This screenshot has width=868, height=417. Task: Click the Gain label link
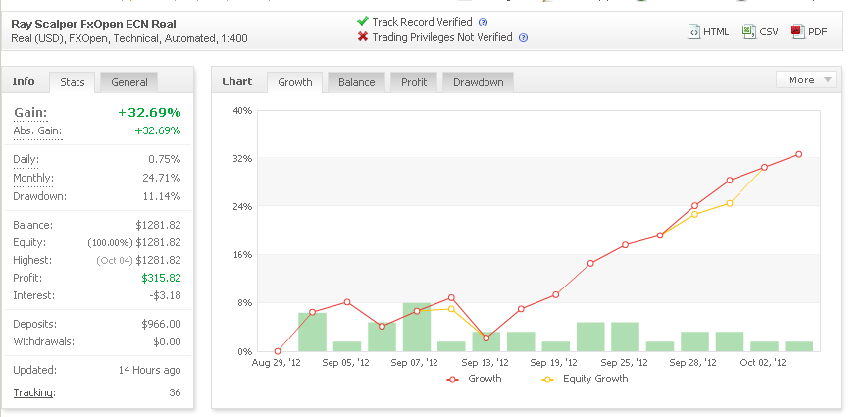tap(30, 113)
